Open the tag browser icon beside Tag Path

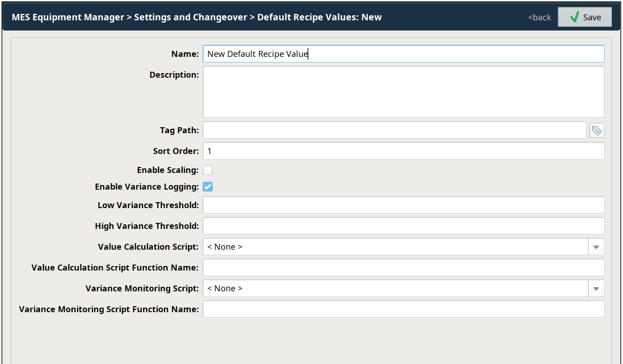click(x=597, y=130)
